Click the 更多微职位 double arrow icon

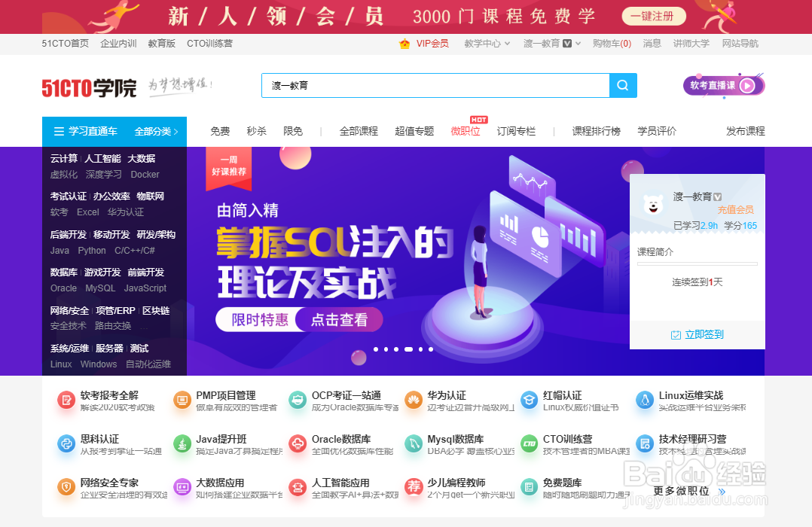pos(722,492)
